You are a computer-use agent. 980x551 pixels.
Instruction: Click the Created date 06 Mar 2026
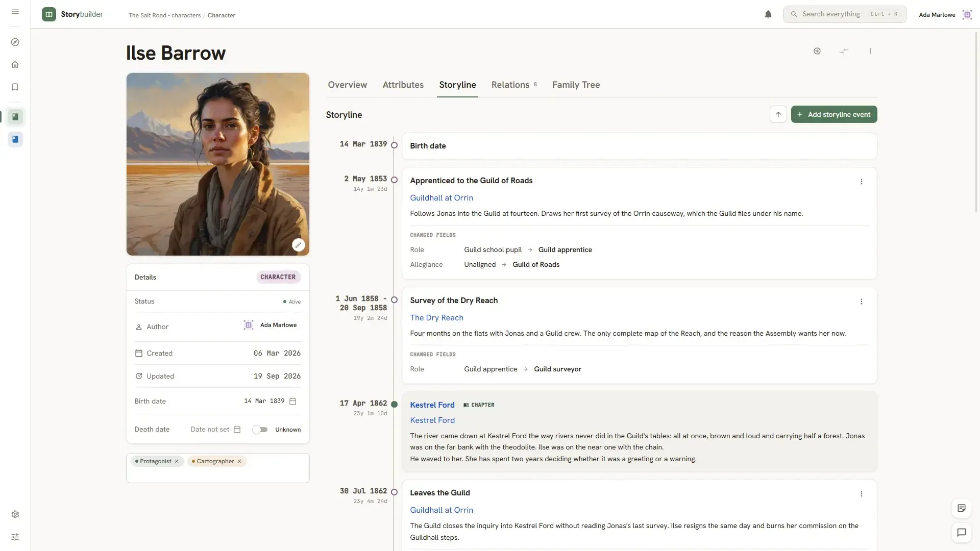click(x=277, y=354)
